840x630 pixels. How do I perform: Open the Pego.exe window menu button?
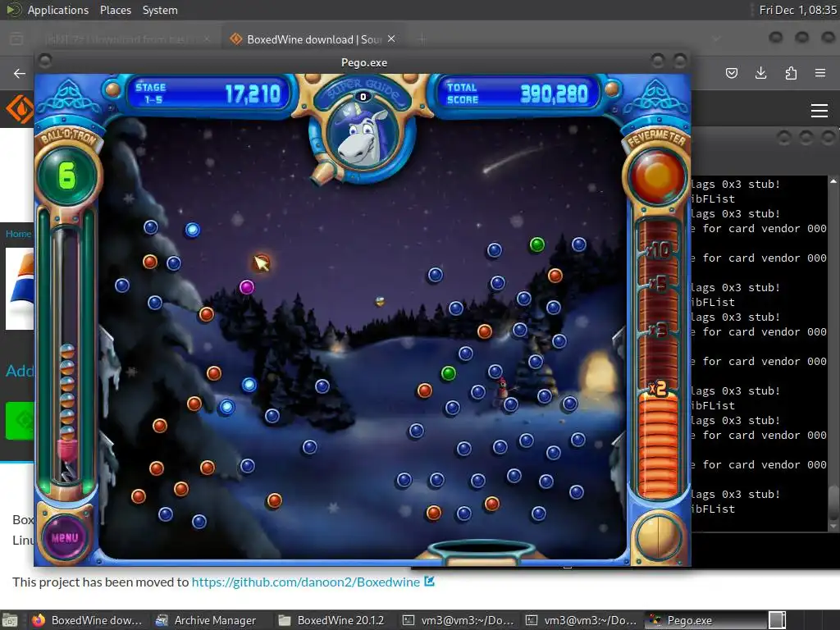point(45,62)
